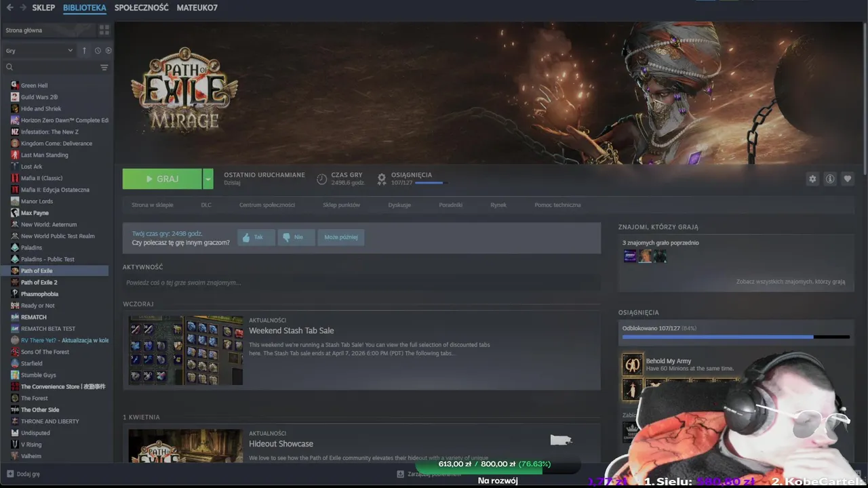Click the Może później button

tap(341, 237)
